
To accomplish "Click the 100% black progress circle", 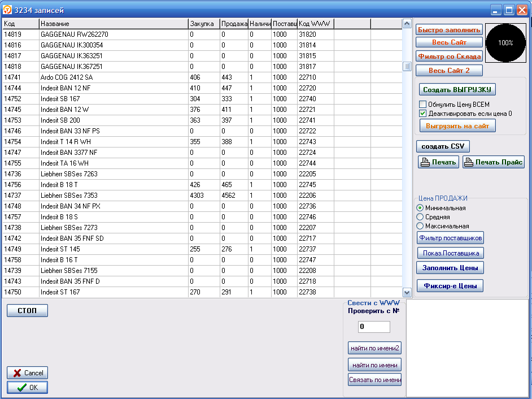I will [505, 43].
